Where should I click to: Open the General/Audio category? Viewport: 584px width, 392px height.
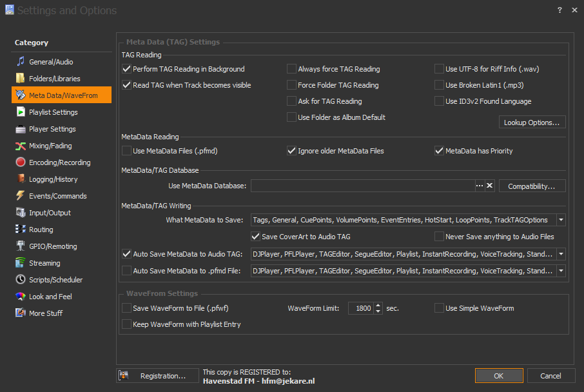click(x=61, y=61)
